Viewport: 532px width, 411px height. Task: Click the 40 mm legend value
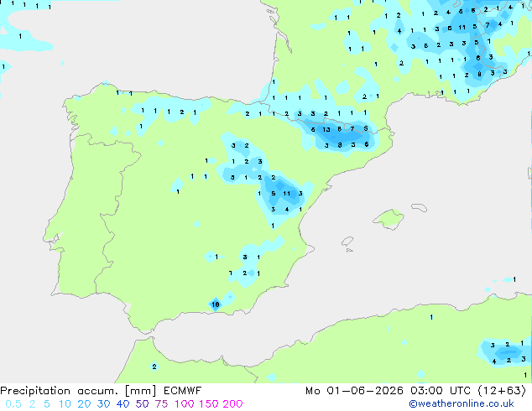123,404
